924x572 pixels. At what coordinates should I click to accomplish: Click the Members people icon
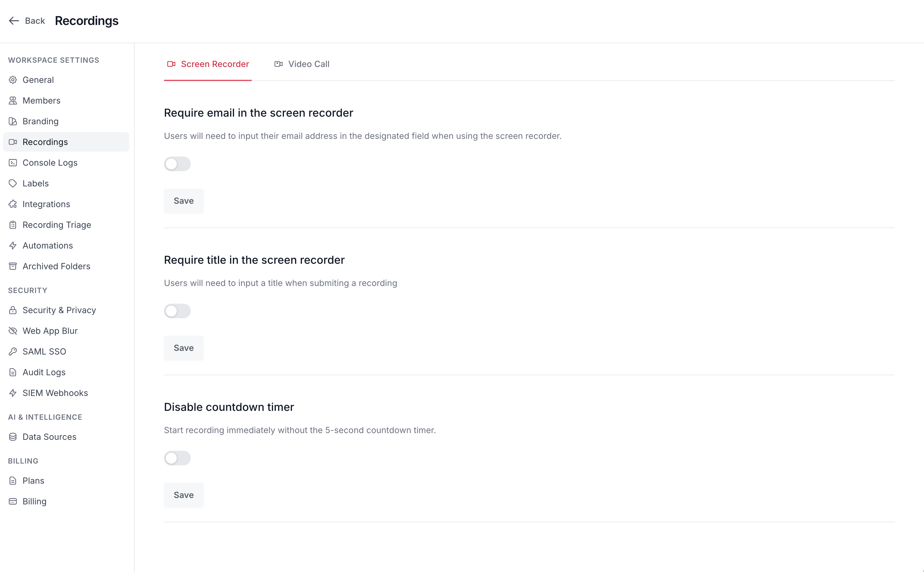13,101
